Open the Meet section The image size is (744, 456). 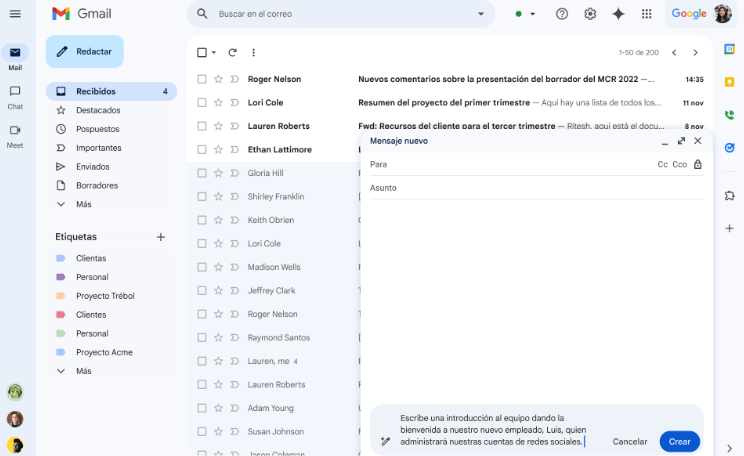pyautogui.click(x=15, y=136)
